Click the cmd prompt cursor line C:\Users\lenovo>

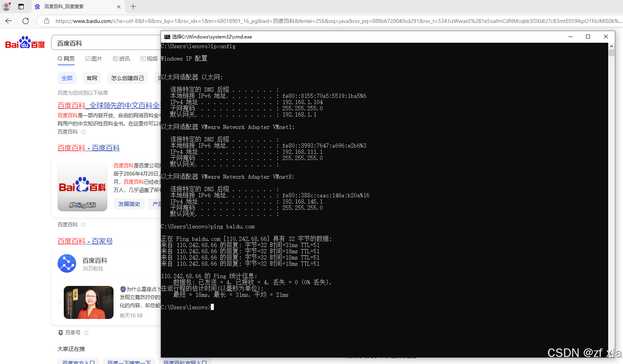pyautogui.click(x=187, y=307)
